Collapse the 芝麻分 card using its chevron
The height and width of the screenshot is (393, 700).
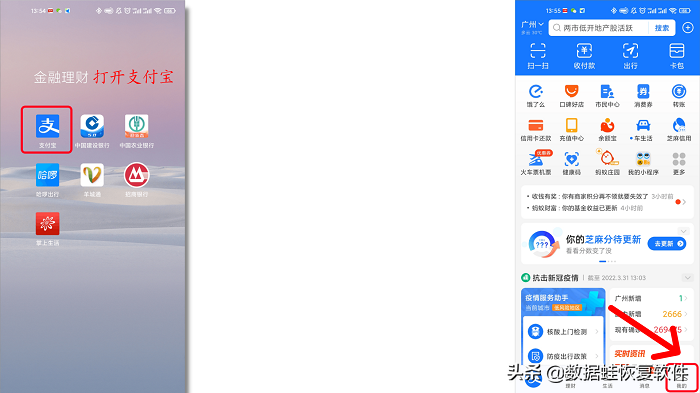tap(683, 231)
